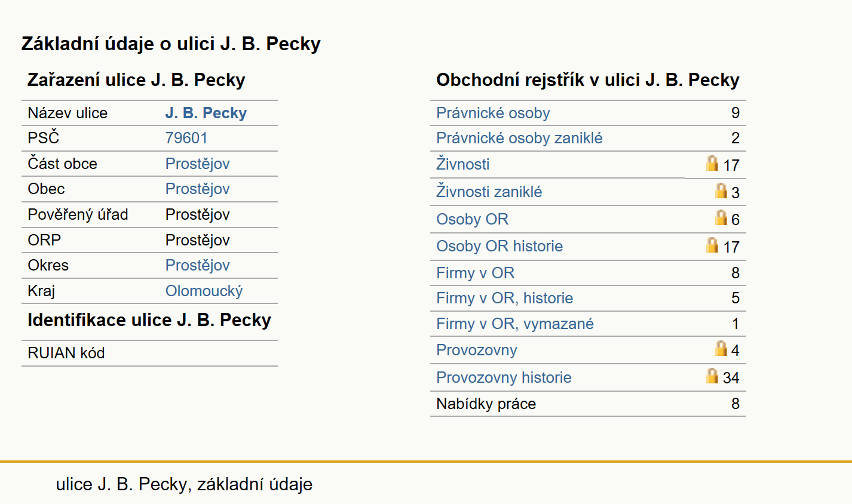Click the padlock next to Osoby OR count
852x504 pixels.
[x=721, y=217]
